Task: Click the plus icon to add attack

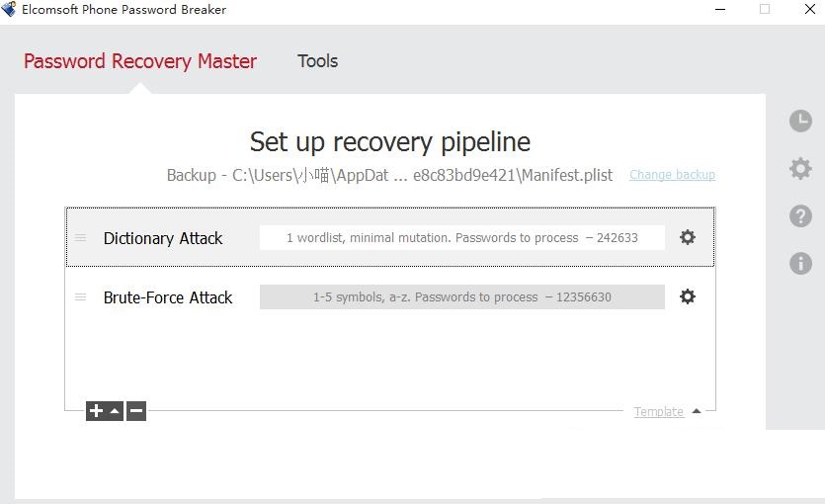Action: [96, 411]
